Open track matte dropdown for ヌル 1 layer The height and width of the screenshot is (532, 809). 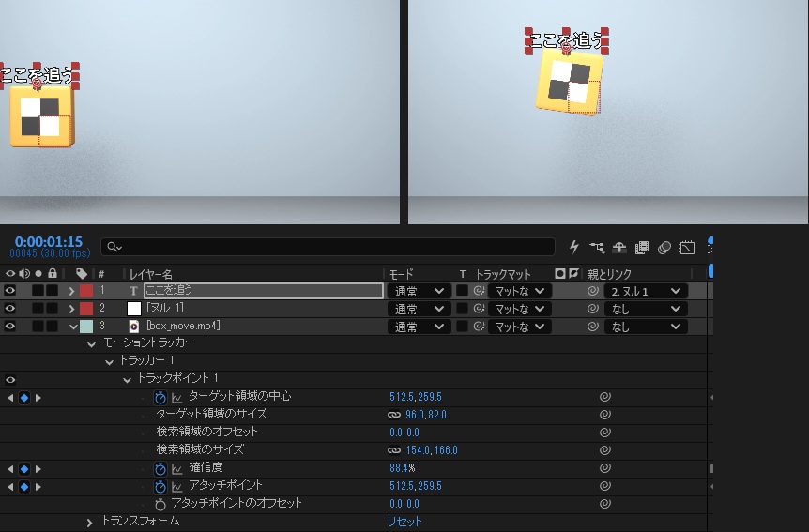[x=520, y=309]
